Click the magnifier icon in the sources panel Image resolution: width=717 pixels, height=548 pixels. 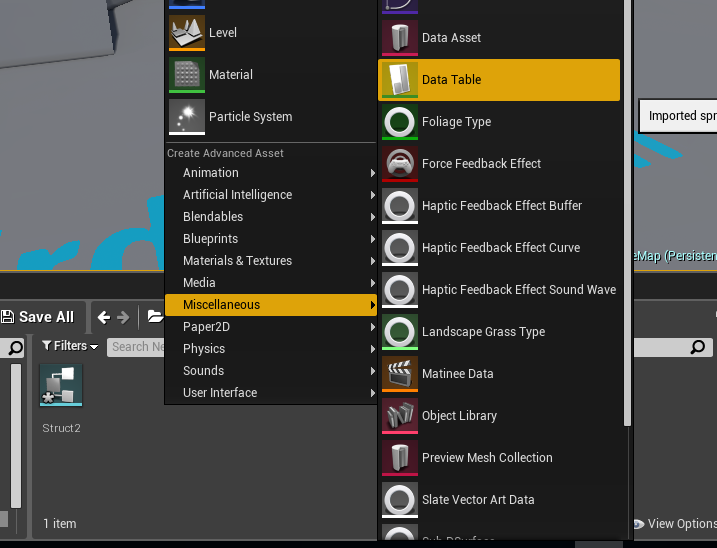click(16, 348)
